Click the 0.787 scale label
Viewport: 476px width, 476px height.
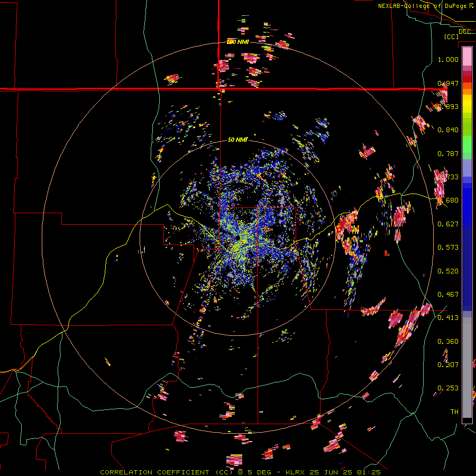click(448, 153)
